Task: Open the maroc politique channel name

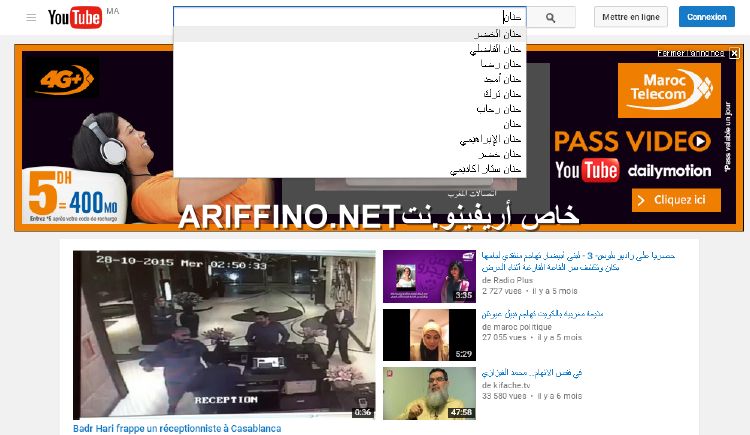Action: 522,327
